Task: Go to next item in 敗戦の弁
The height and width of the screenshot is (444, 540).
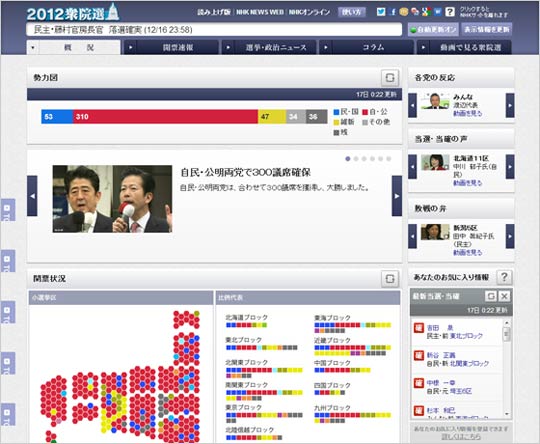Action: pos(510,236)
